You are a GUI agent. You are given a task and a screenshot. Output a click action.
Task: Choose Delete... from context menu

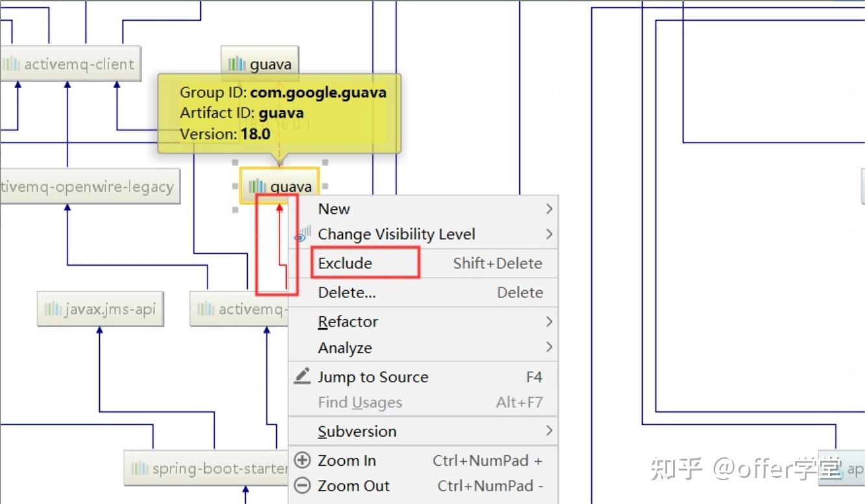click(x=423, y=292)
